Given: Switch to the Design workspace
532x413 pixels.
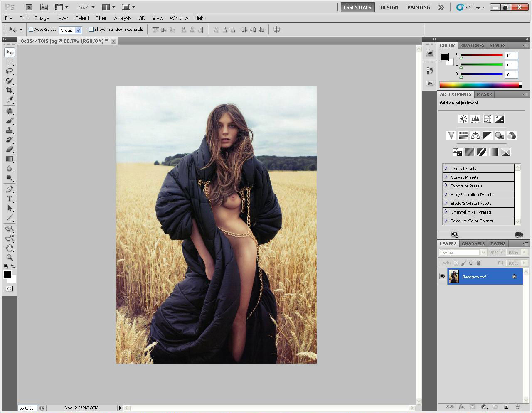Looking at the screenshot, I should point(389,7).
